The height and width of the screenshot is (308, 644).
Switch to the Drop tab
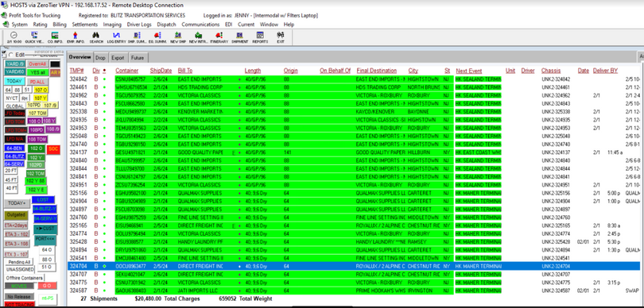point(100,58)
